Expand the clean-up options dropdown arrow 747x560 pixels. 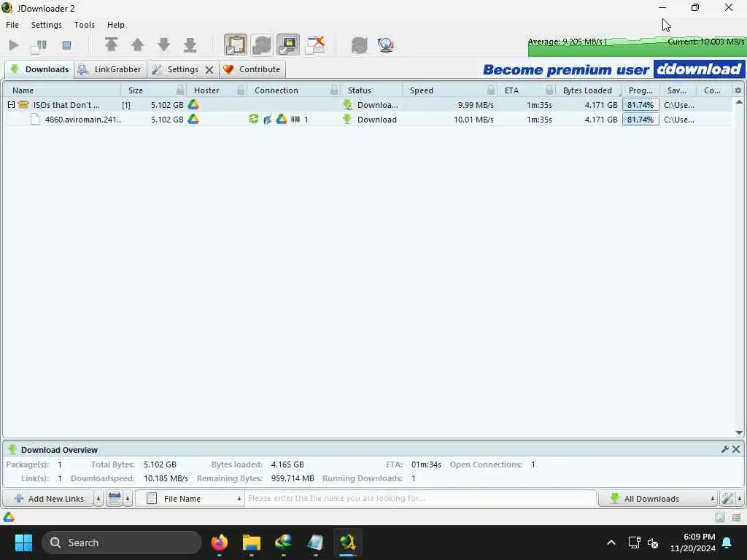pyautogui.click(x=128, y=499)
